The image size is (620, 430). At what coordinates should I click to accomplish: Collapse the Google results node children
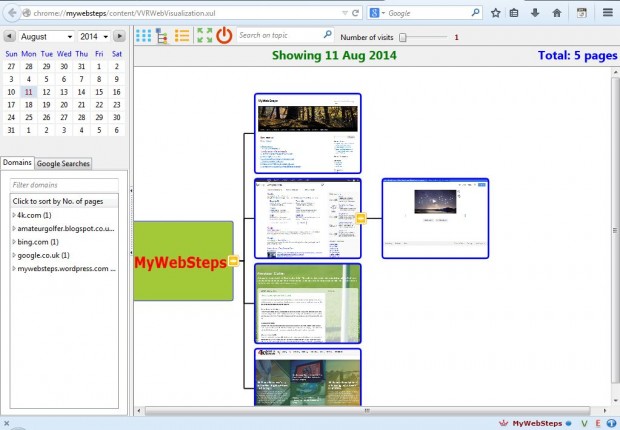(x=361, y=218)
